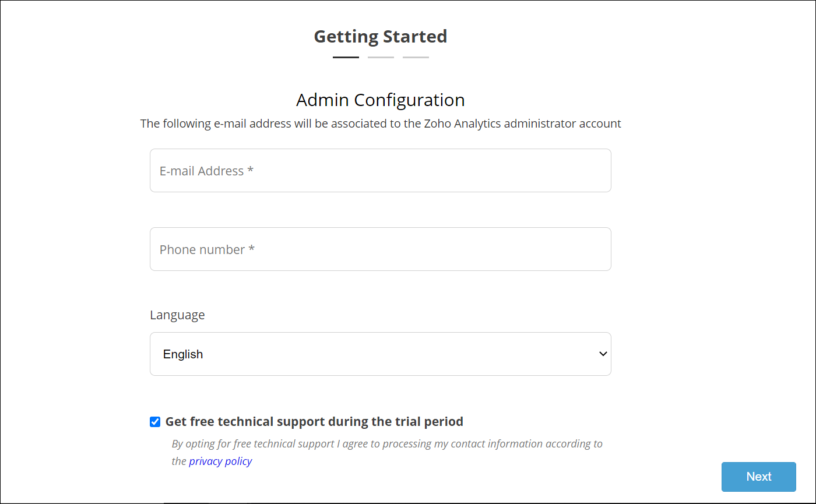Click the E-mail Address input field
Viewport: 816px width, 504px height.
coord(380,171)
